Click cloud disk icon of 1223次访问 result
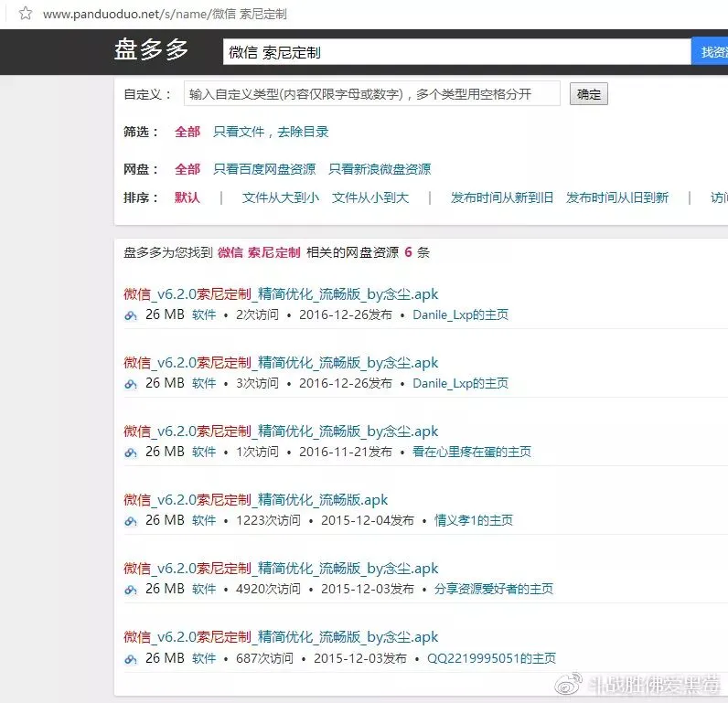This screenshot has height=703, width=728. tap(131, 522)
